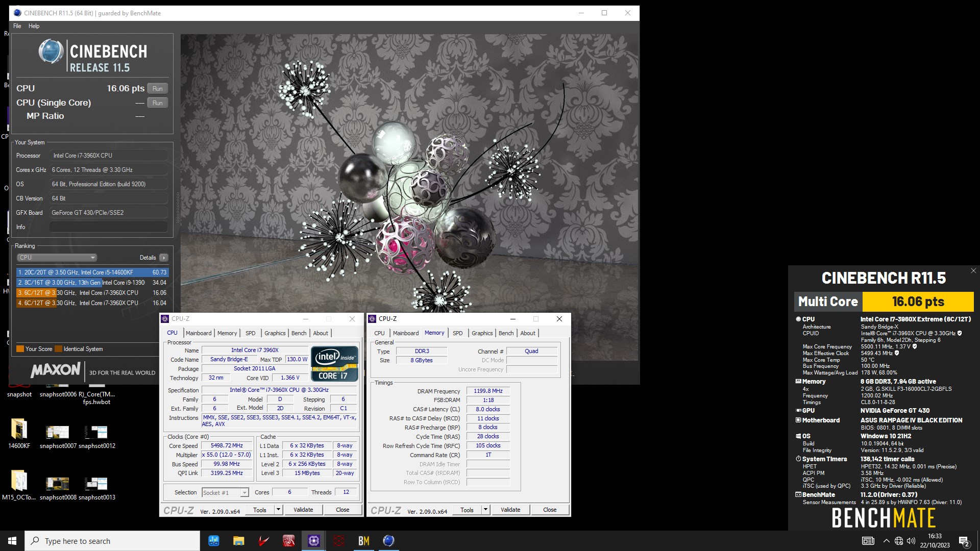Screen dimensions: 980x551
Task: Open the Selection Socket #1 dropdown
Action: [225, 492]
